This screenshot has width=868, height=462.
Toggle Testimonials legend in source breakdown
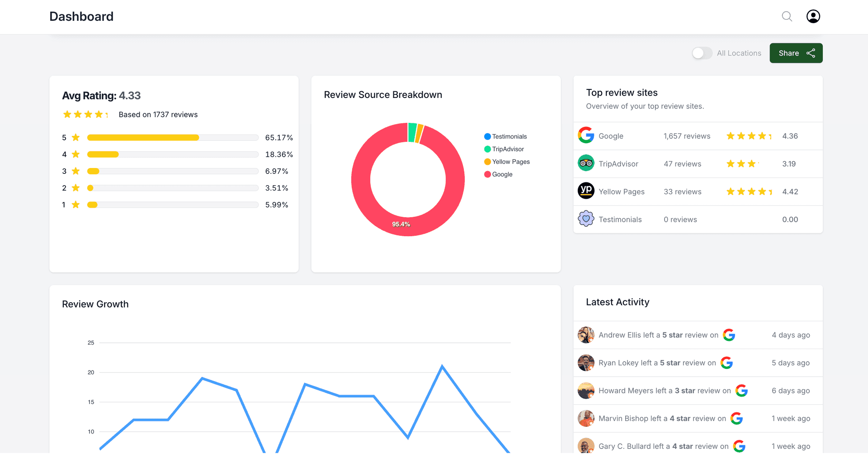(505, 136)
